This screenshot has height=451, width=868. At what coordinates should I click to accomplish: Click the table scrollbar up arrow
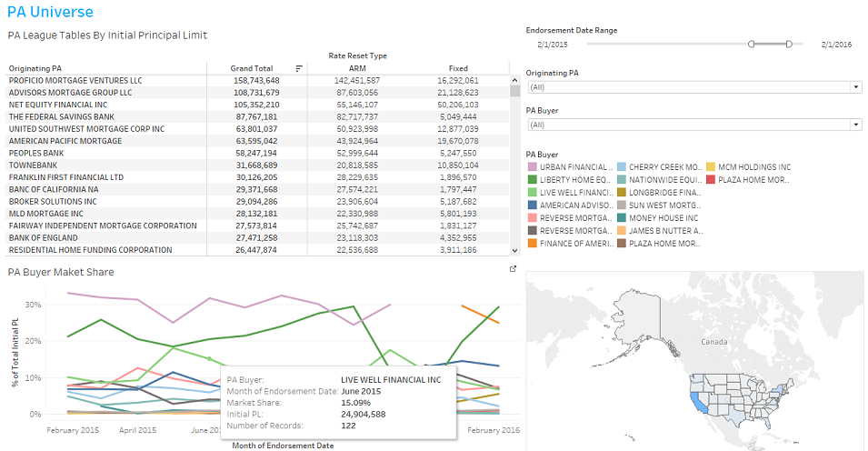514,80
